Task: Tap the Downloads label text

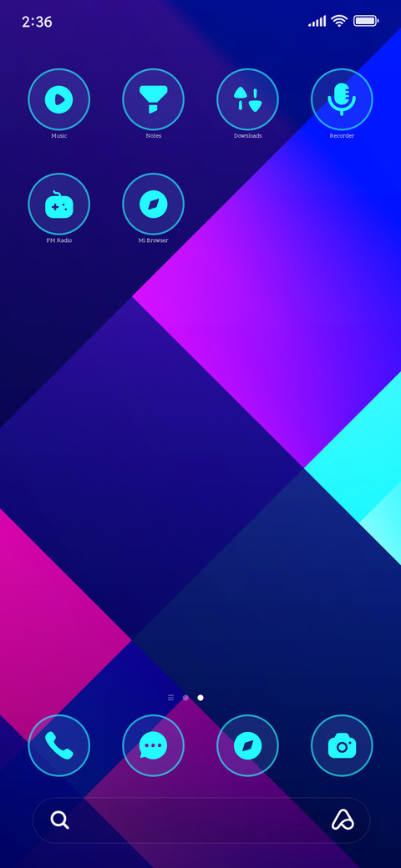Action: tap(247, 135)
